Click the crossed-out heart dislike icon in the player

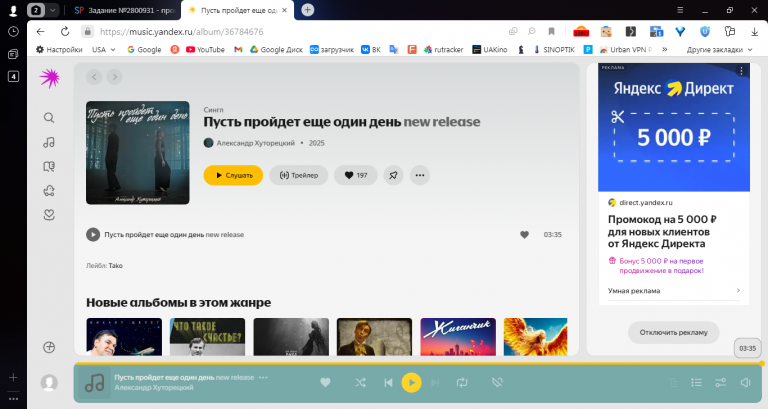(x=497, y=383)
